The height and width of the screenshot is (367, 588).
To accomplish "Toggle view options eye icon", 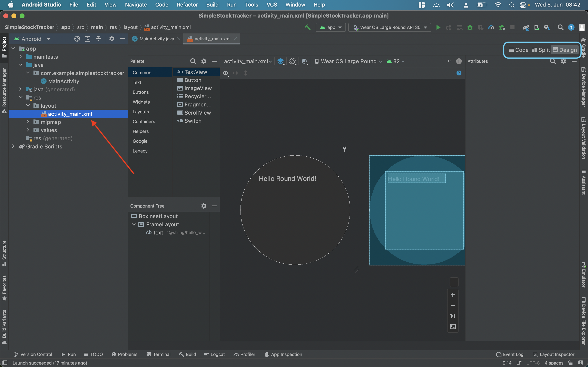I will point(226,73).
